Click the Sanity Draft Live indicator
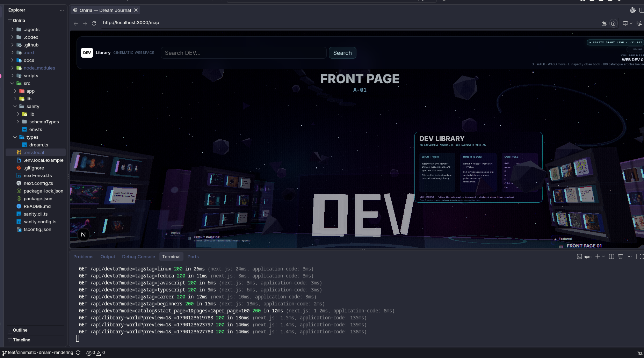Viewport: 644px width, 362px height. click(615, 43)
